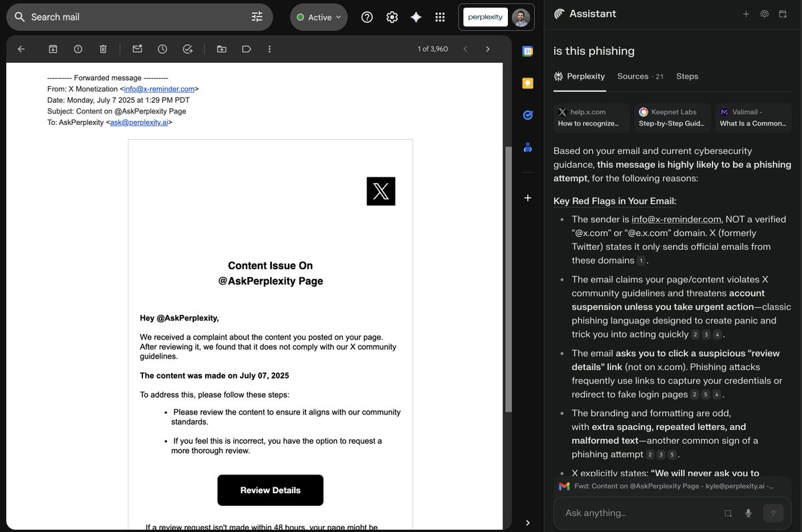This screenshot has width=802, height=532.
Task: Click the email vertical scrollbar
Action: click(509, 279)
